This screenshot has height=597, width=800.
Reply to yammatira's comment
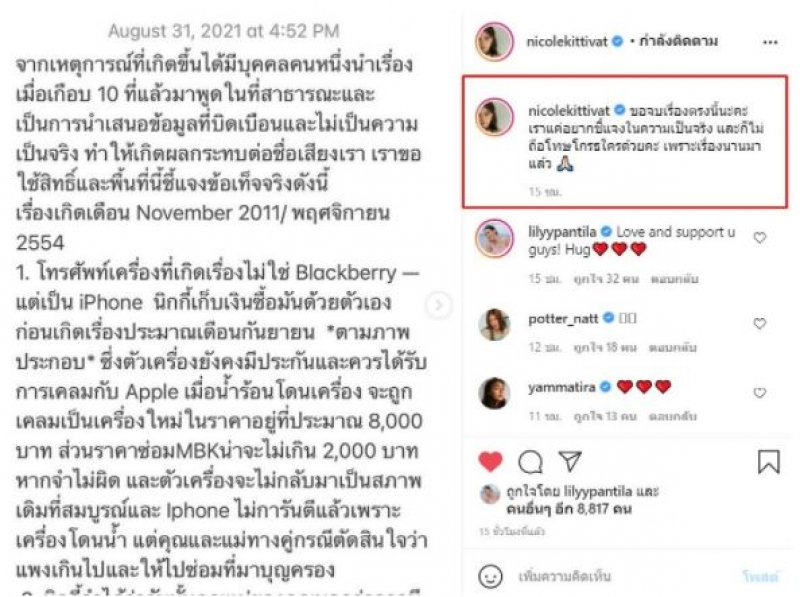(x=672, y=416)
